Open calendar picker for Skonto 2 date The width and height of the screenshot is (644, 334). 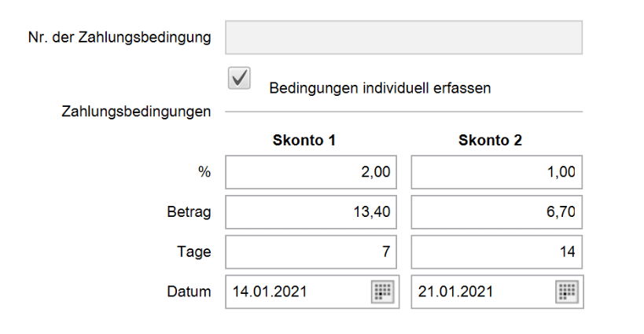click(x=567, y=292)
